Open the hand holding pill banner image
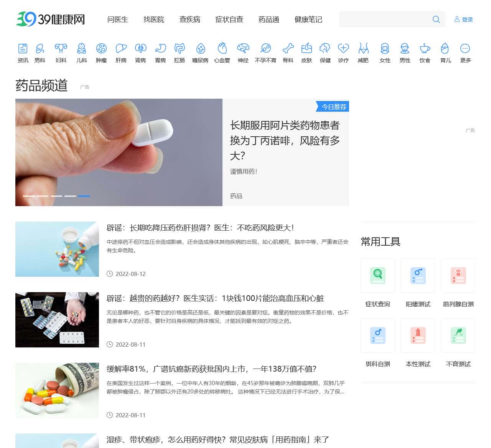The image size is (491, 448). [x=119, y=152]
